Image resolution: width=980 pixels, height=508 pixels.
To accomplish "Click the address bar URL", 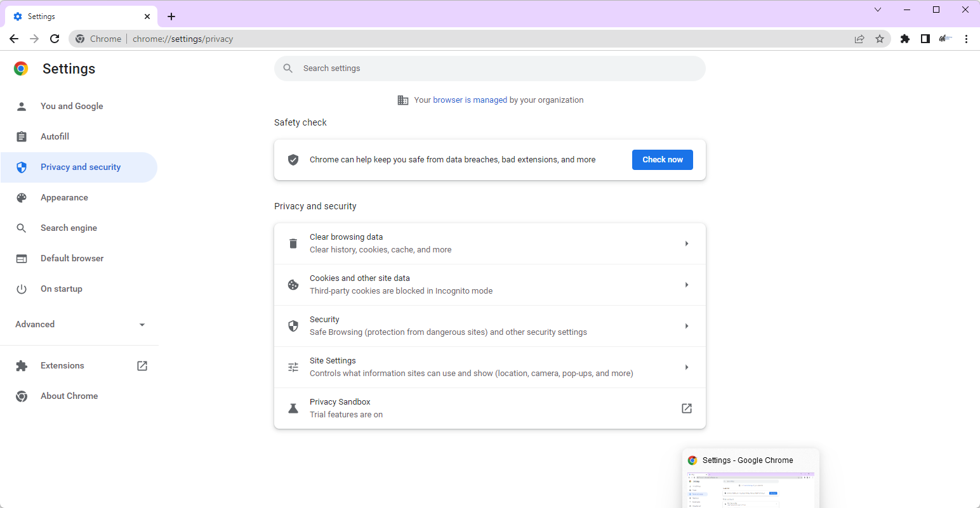I will [183, 39].
